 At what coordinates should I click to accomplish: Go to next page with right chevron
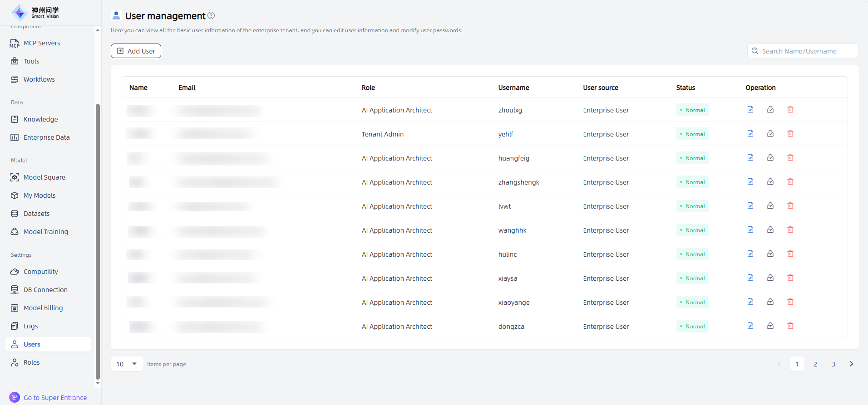pyautogui.click(x=851, y=364)
